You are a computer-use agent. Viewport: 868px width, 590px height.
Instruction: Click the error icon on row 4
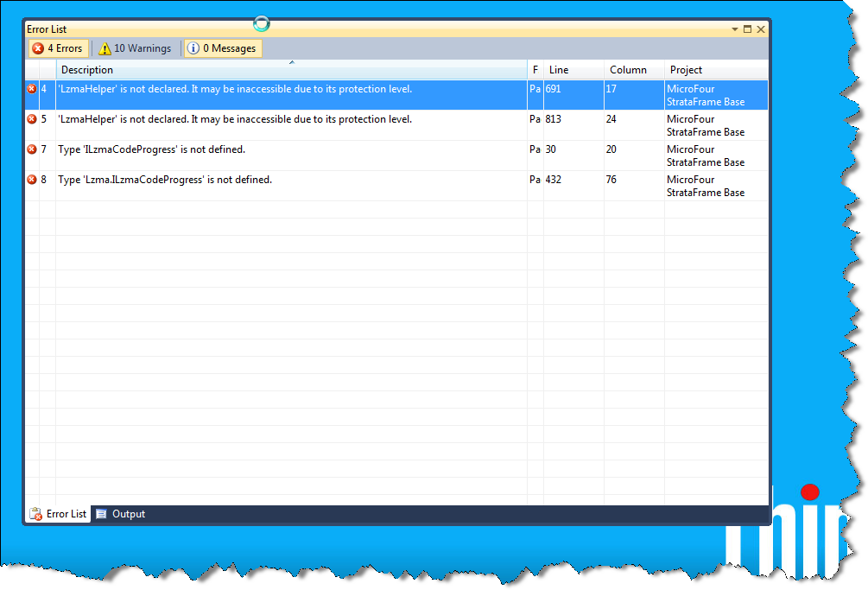click(x=32, y=89)
